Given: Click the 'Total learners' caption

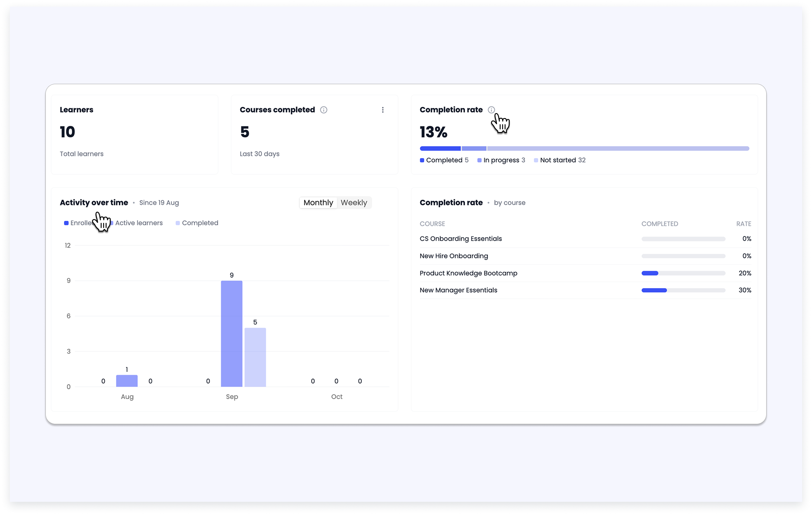Looking at the screenshot, I should 82,154.
